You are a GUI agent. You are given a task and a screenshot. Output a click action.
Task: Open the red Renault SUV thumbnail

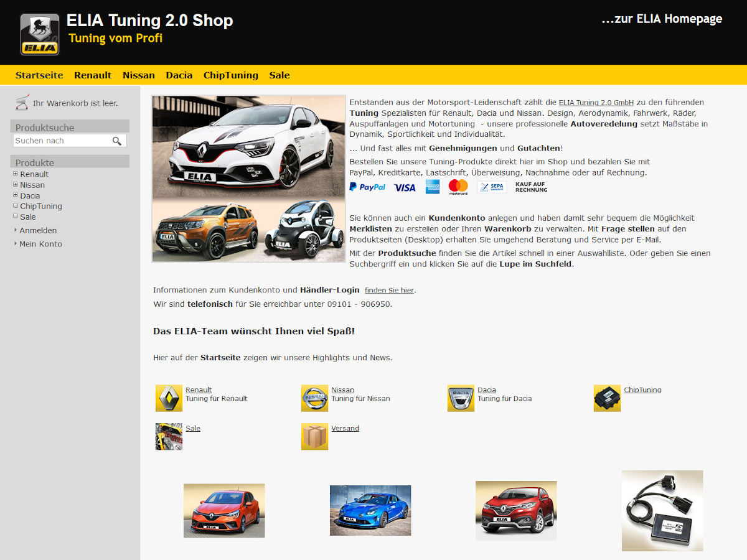click(x=516, y=511)
